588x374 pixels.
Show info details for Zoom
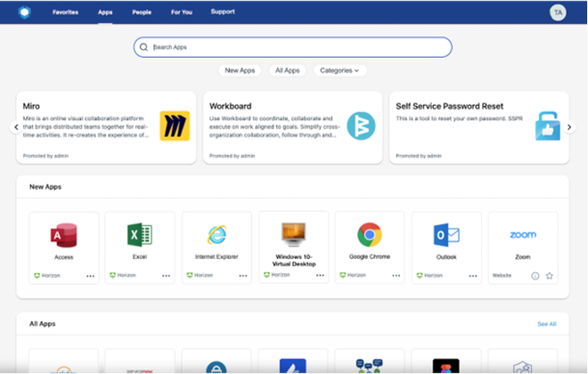[535, 275]
